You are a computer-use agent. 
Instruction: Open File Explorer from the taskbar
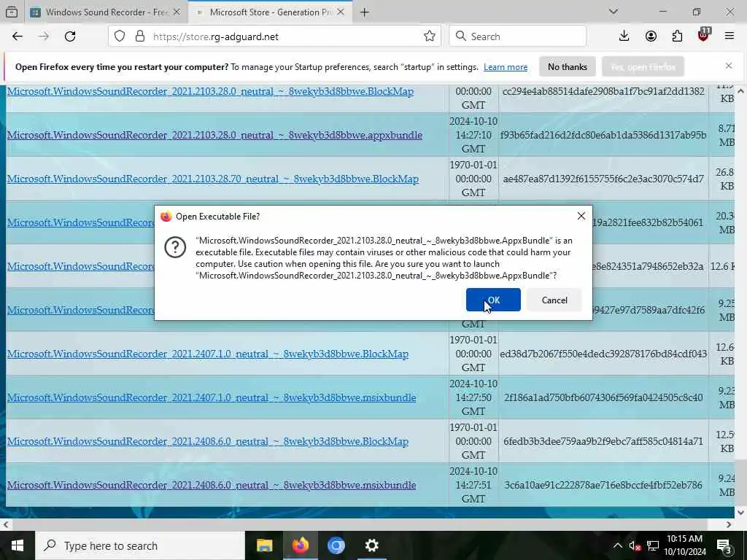click(x=264, y=545)
